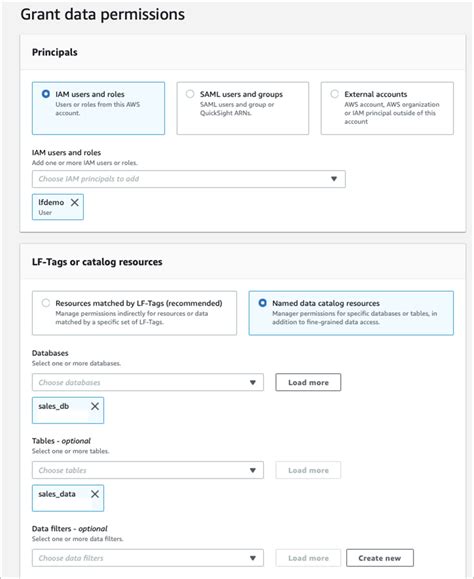The width and height of the screenshot is (474, 579).
Task: Click 'Select one or more databases' hint
Action: pos(76,363)
